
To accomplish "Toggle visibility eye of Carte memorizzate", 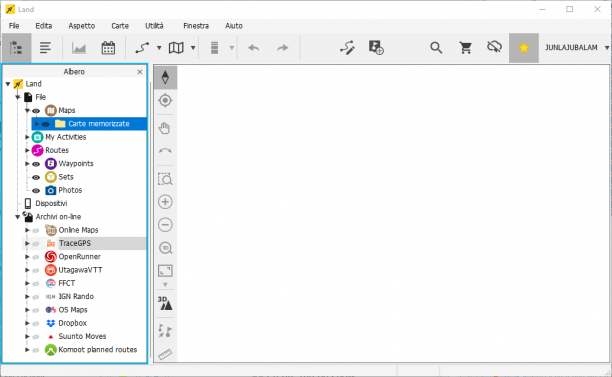I will 46,124.
